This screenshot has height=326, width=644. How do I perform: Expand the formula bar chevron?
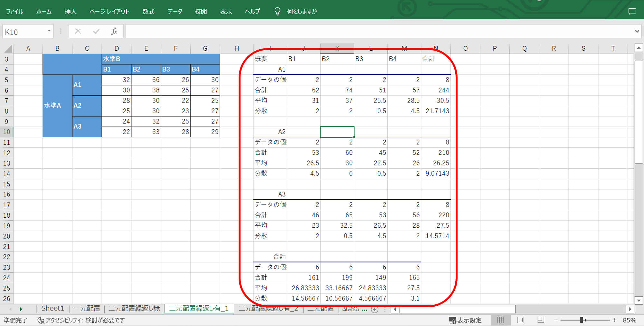click(637, 31)
